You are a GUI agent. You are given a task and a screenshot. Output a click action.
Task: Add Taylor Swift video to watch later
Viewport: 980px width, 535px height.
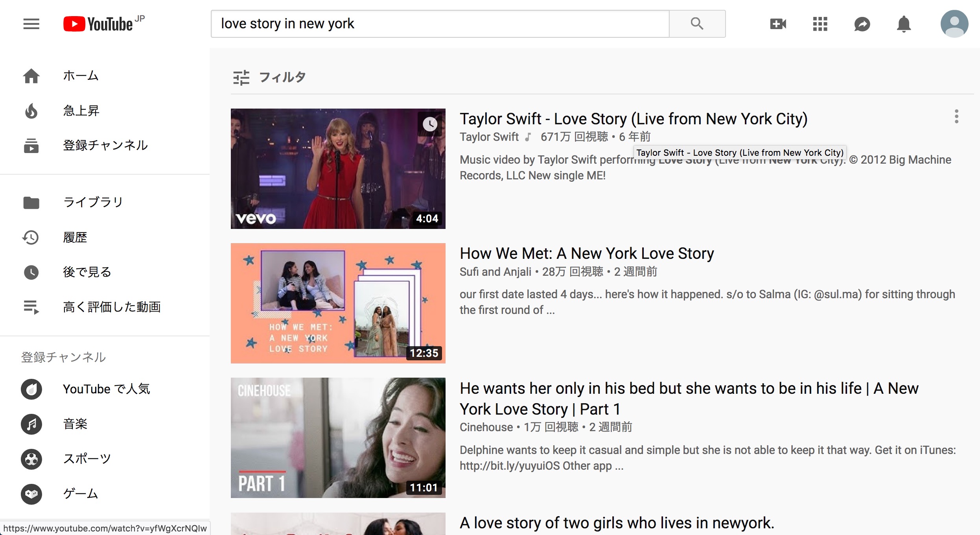(x=430, y=124)
